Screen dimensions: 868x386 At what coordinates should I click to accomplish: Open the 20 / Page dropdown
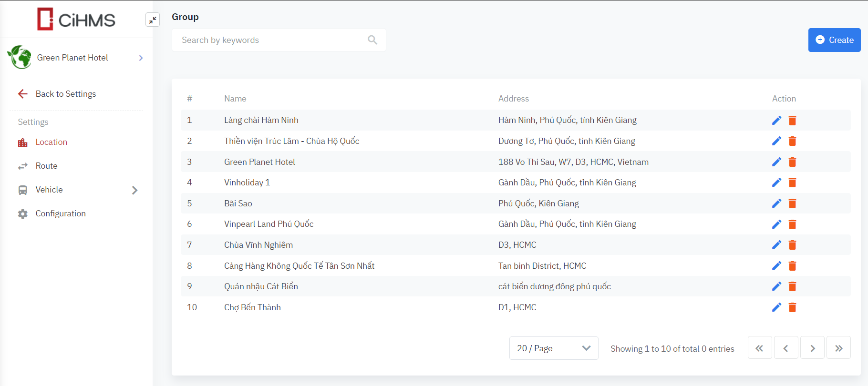click(x=553, y=348)
